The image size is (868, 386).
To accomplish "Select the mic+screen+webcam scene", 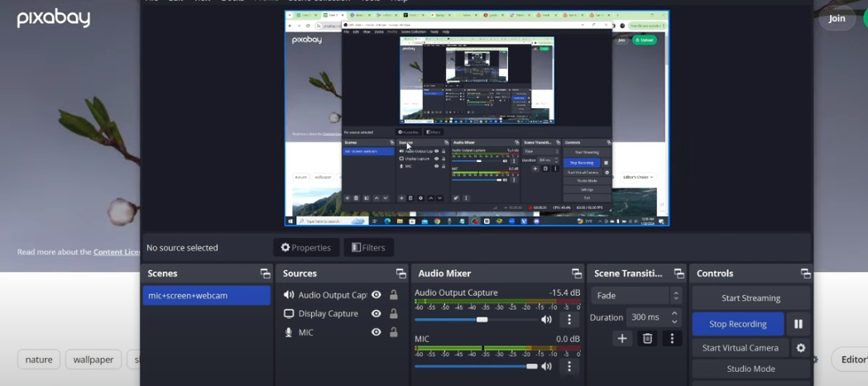I will click(207, 295).
